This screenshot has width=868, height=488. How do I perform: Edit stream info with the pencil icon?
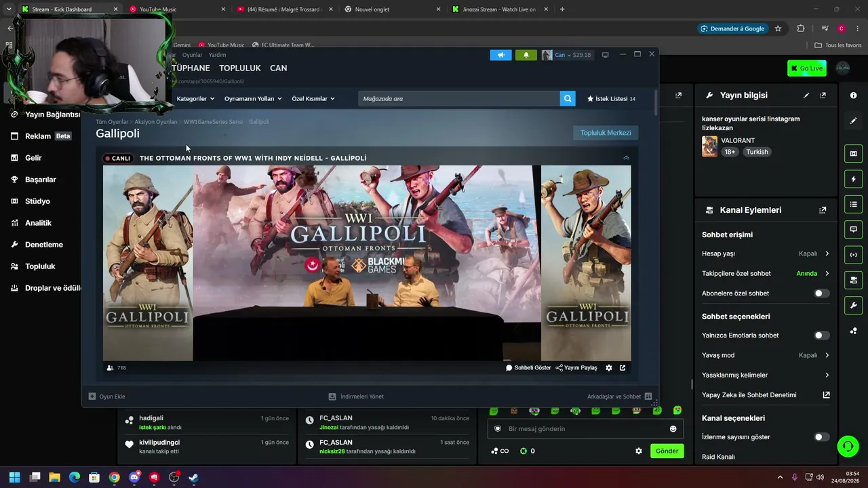(806, 96)
